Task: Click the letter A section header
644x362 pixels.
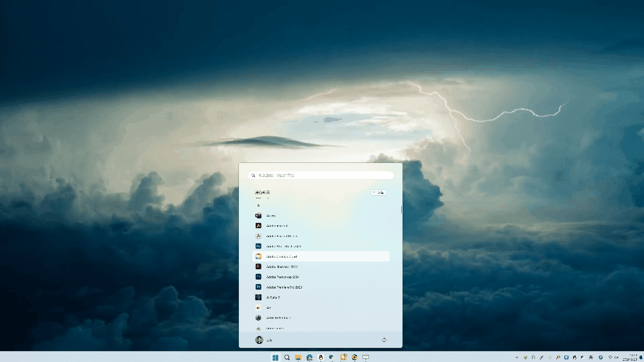Action: [x=258, y=205]
